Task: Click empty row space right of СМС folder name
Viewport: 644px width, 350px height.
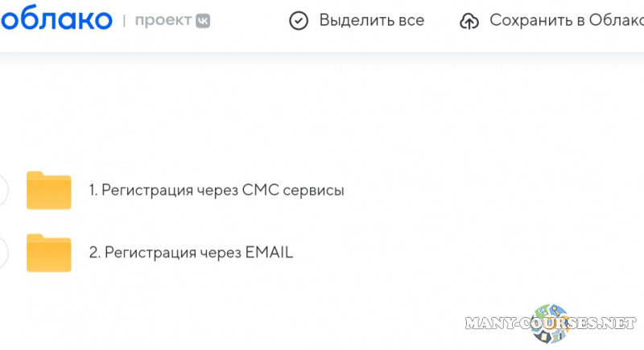Action: (x=483, y=191)
